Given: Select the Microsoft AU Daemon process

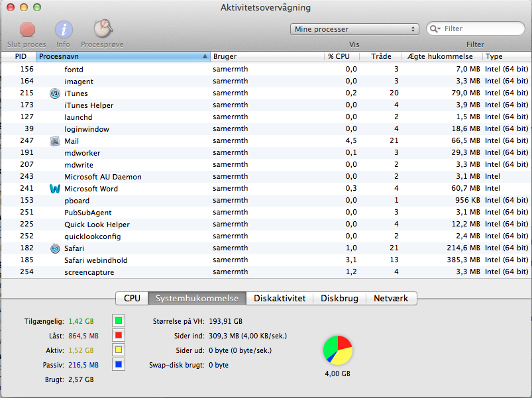Looking at the screenshot, I should [x=266, y=177].
